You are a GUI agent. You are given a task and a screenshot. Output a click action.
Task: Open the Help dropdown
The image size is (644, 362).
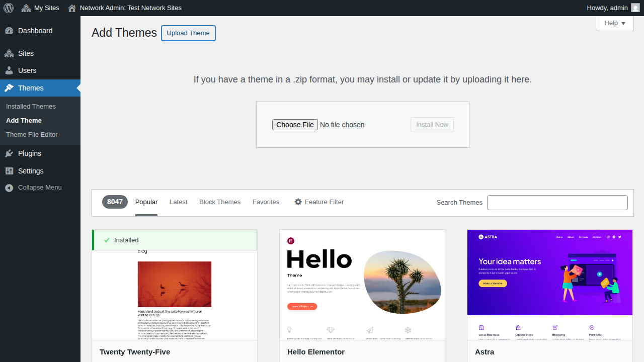click(x=614, y=23)
